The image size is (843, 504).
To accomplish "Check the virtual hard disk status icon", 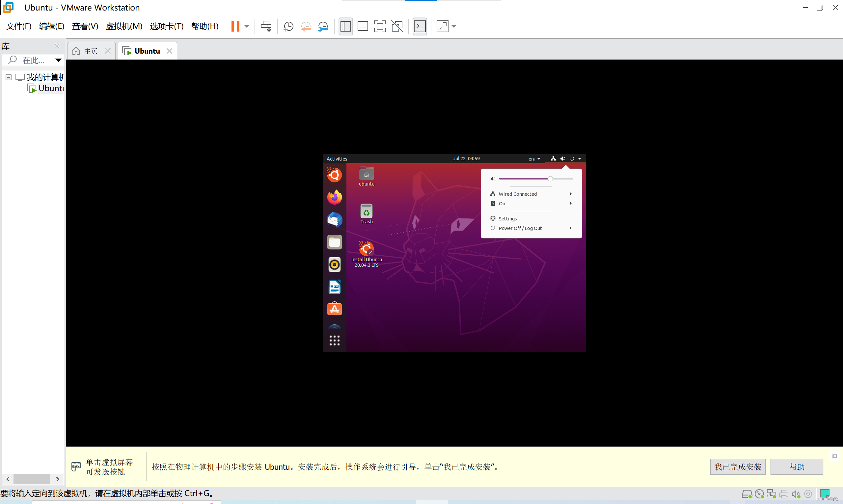I will point(747,494).
